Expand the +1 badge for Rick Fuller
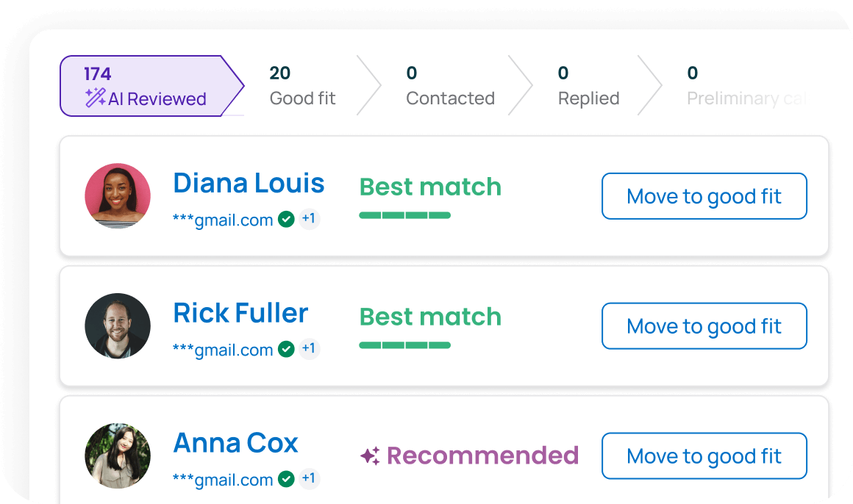This screenshot has height=504, width=853. [309, 349]
